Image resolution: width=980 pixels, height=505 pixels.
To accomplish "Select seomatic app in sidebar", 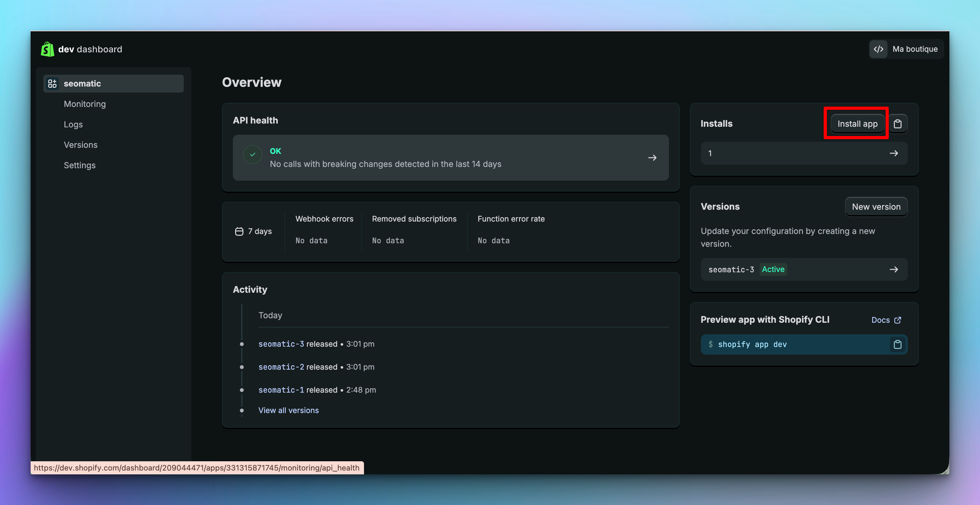I will pos(113,83).
